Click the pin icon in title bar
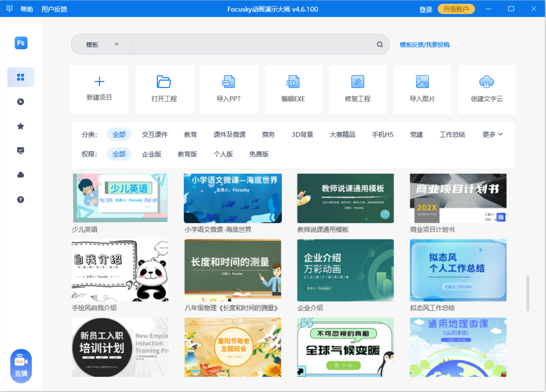Viewport: 546px width, 392px height. [9, 9]
